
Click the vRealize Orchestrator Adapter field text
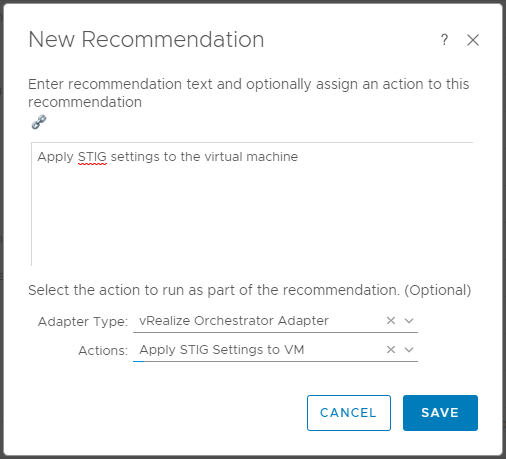[x=234, y=321]
